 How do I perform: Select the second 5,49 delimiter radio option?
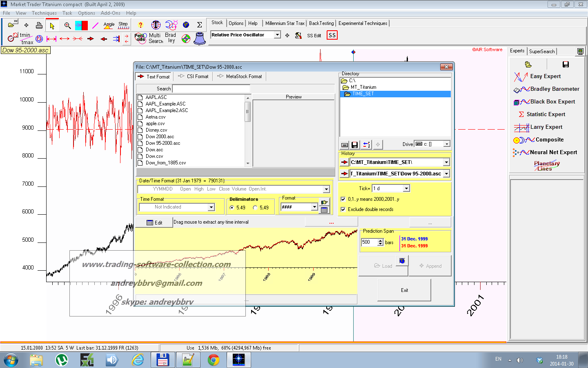[255, 208]
